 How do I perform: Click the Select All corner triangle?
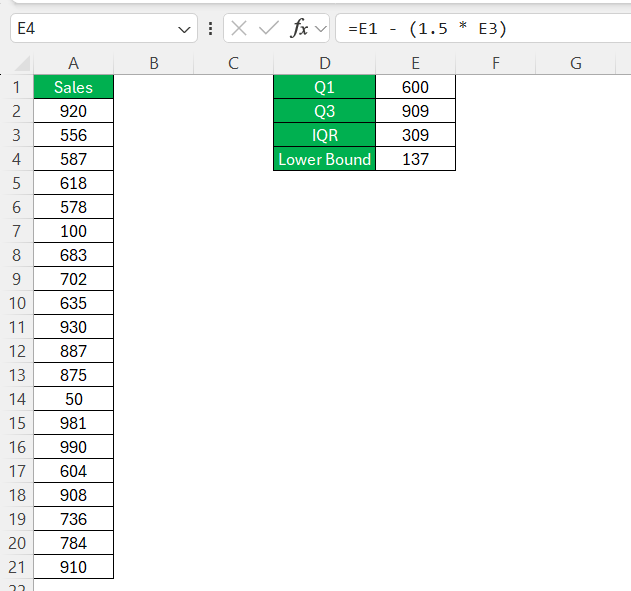click(22, 64)
